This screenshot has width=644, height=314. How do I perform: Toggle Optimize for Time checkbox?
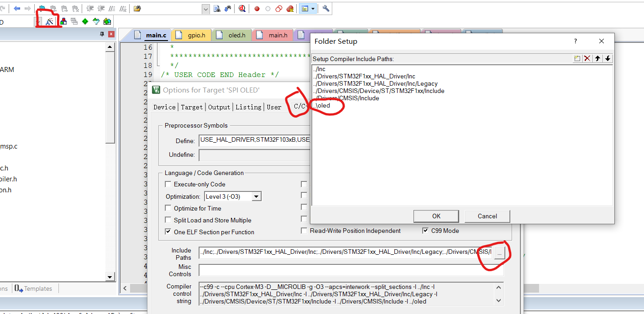[168, 208]
